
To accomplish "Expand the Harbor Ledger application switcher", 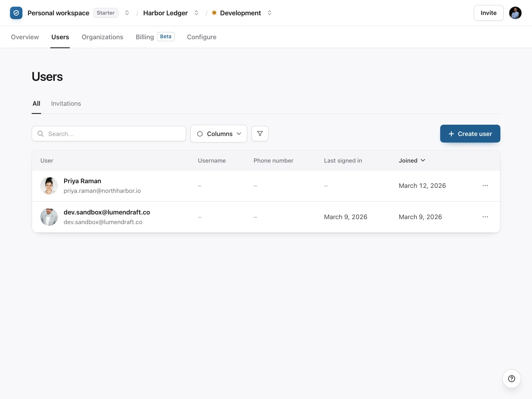I will (x=197, y=13).
